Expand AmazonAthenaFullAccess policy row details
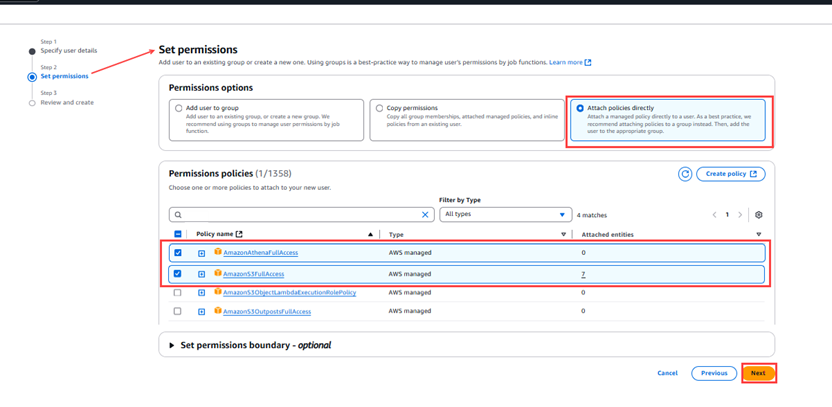832x407 pixels. click(201, 253)
